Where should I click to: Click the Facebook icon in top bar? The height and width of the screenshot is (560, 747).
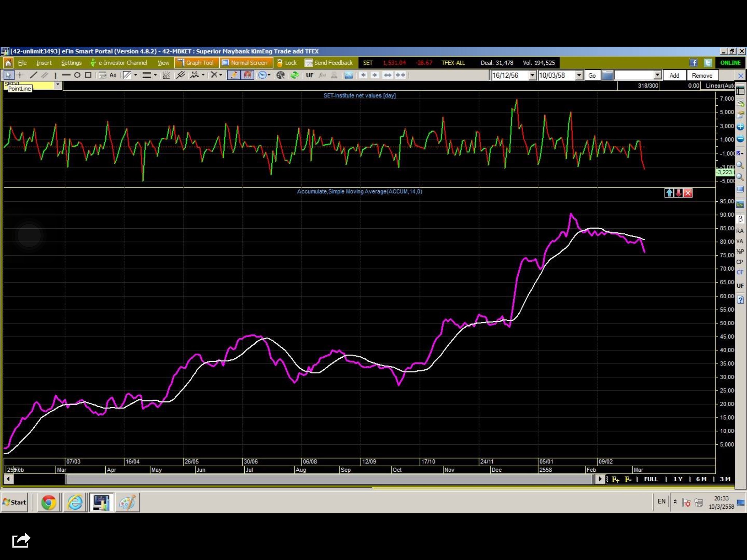pyautogui.click(x=693, y=63)
